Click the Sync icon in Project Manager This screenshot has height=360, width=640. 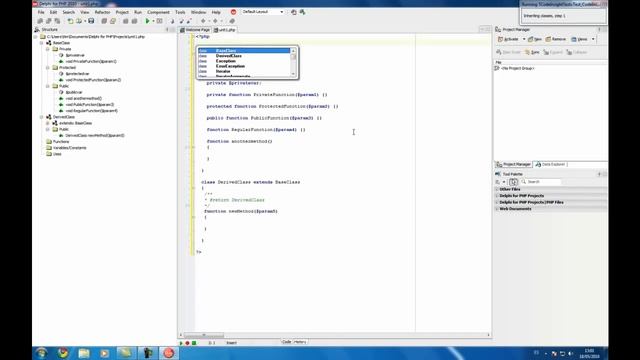point(527,52)
